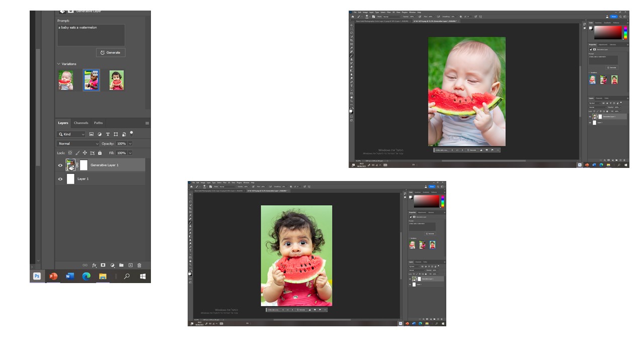Create a new layer in the enlarged panel
This screenshot has width=644, height=362.
point(130,265)
